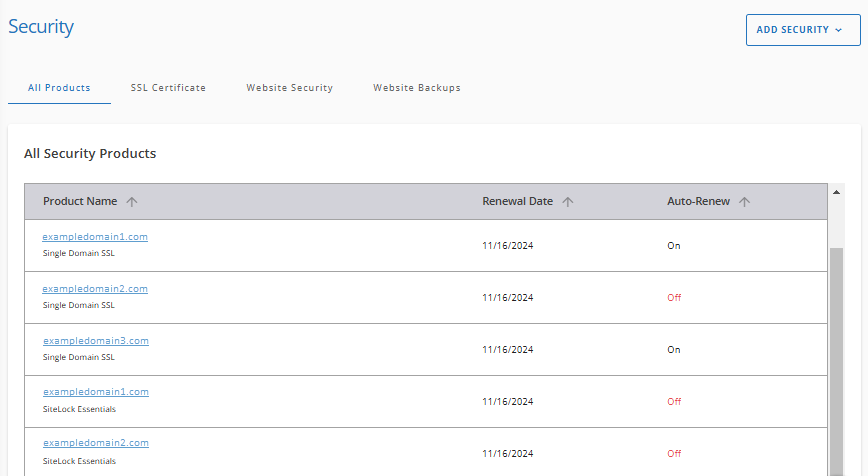Go to the Website Backups tab

[417, 88]
